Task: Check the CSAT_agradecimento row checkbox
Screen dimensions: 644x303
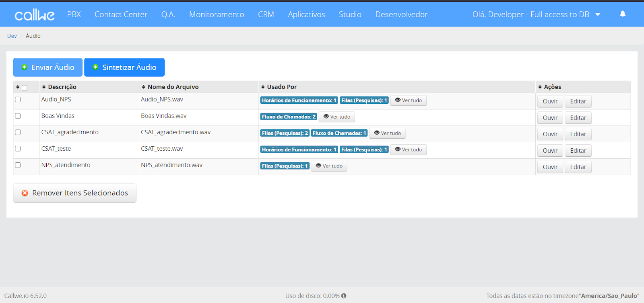Action: tap(18, 132)
